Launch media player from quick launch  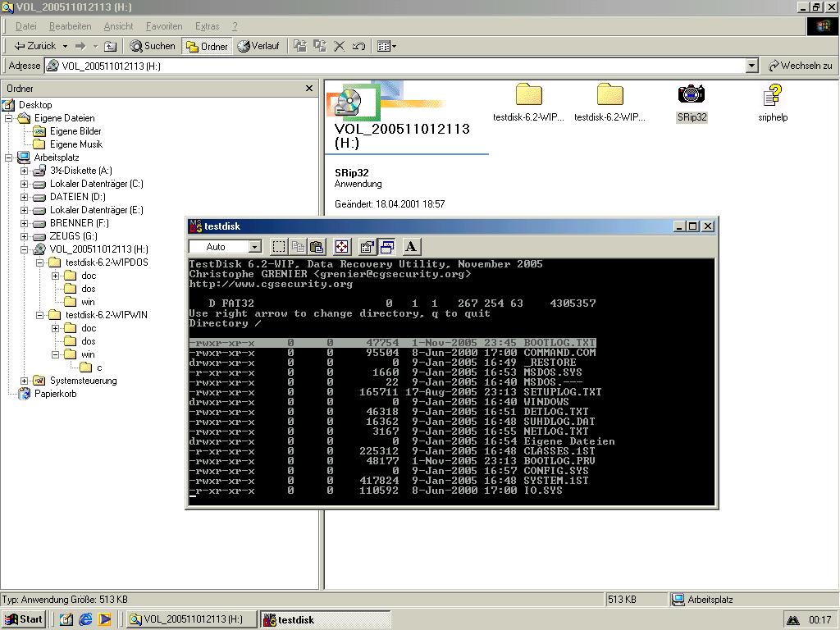coord(104,619)
